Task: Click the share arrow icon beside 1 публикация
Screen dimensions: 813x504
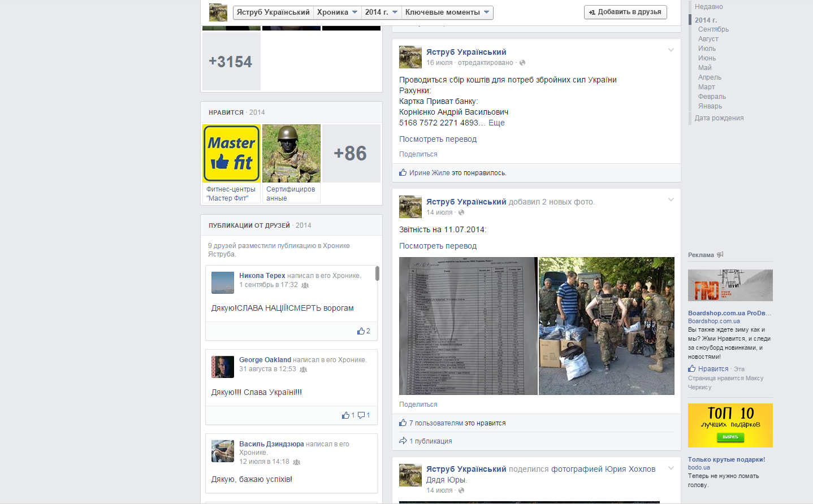Action: pyautogui.click(x=403, y=441)
